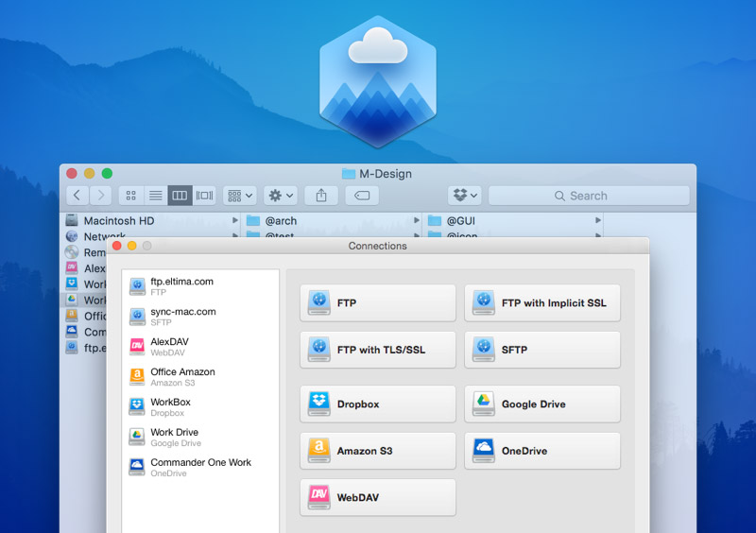
Task: Click the OneDrive drive icon in Finder column
Action: tap(72, 332)
